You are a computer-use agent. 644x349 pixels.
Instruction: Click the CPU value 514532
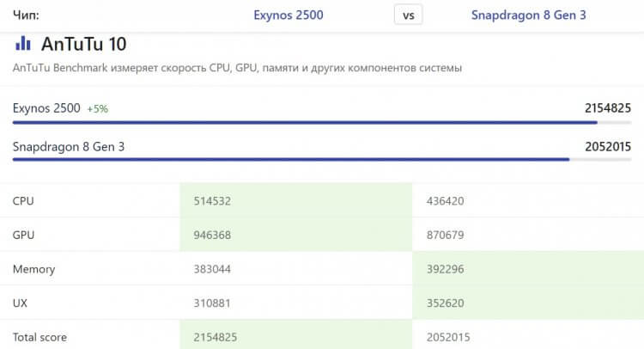212,201
